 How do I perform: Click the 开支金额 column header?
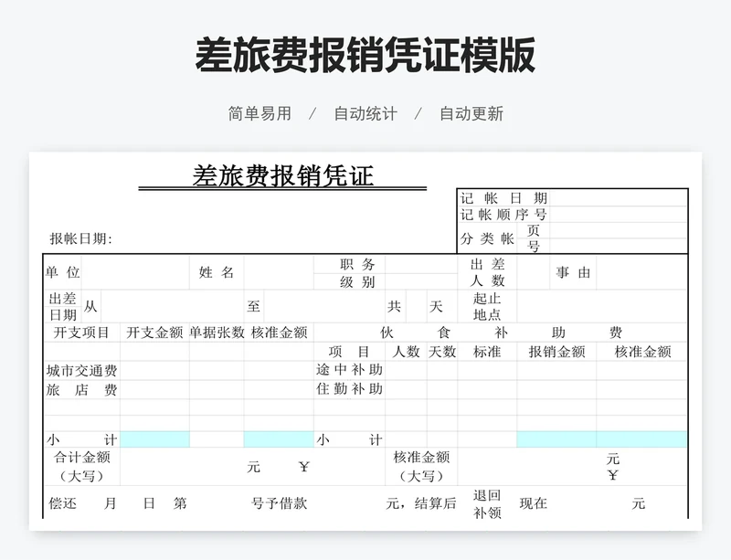(154, 333)
